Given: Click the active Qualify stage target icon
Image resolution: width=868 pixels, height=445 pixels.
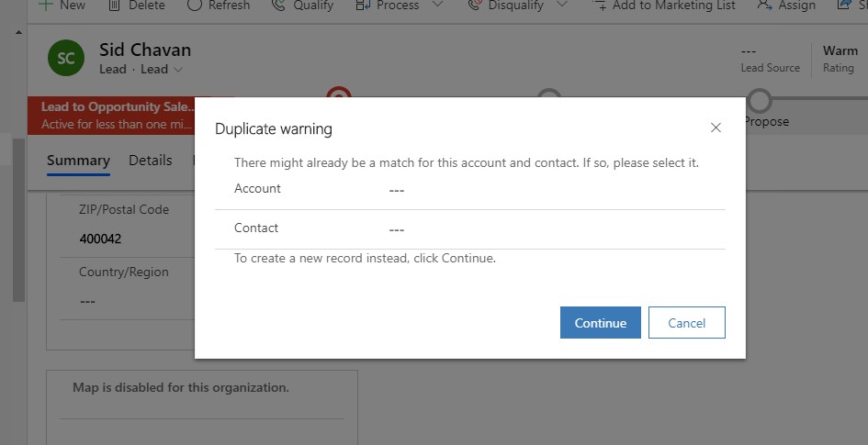Looking at the screenshot, I should [x=339, y=93].
